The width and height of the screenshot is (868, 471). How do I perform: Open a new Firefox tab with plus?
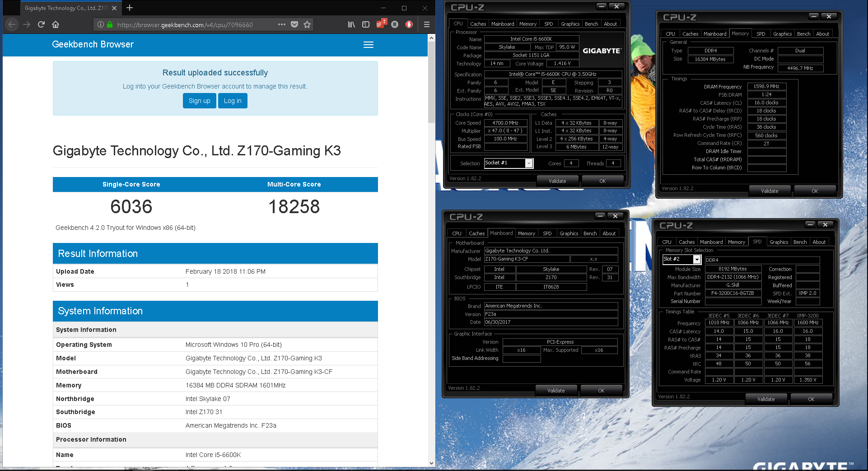(130, 8)
